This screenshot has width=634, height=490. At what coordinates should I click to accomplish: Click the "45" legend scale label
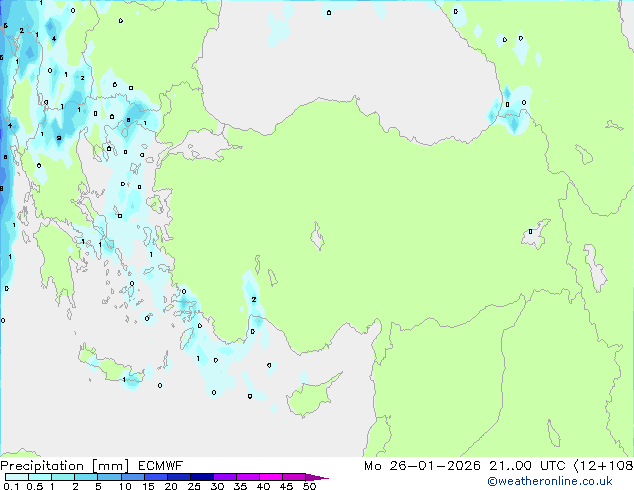click(287, 486)
